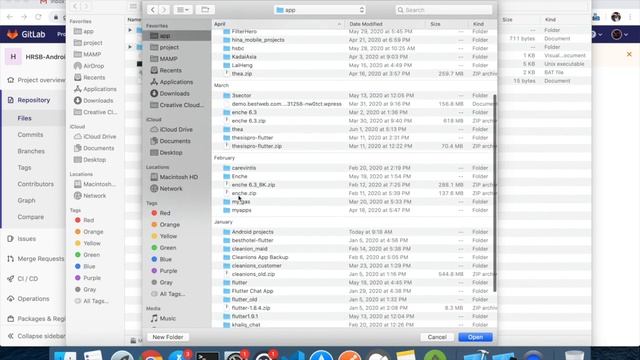This screenshot has height=360, width=640.
Task: Click the Open button
Action: tap(476, 337)
